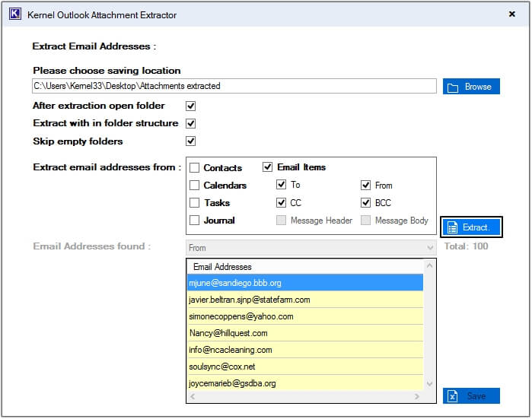This screenshot has height=419, width=532.
Task: Click the Save button label
Action: click(x=476, y=396)
